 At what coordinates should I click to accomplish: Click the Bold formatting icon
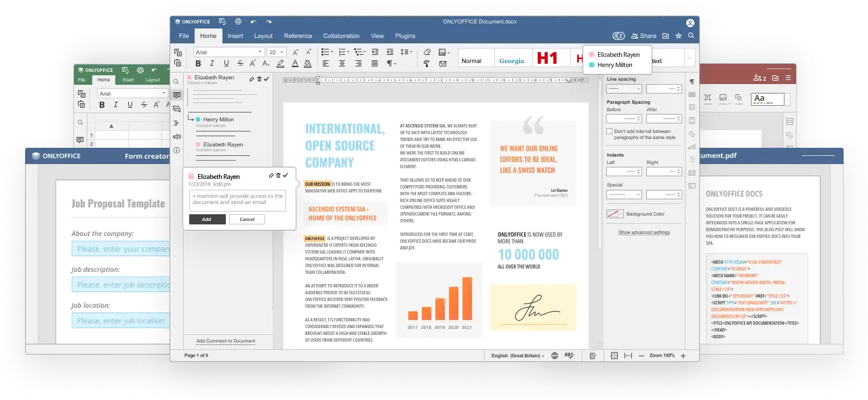pyautogui.click(x=198, y=64)
